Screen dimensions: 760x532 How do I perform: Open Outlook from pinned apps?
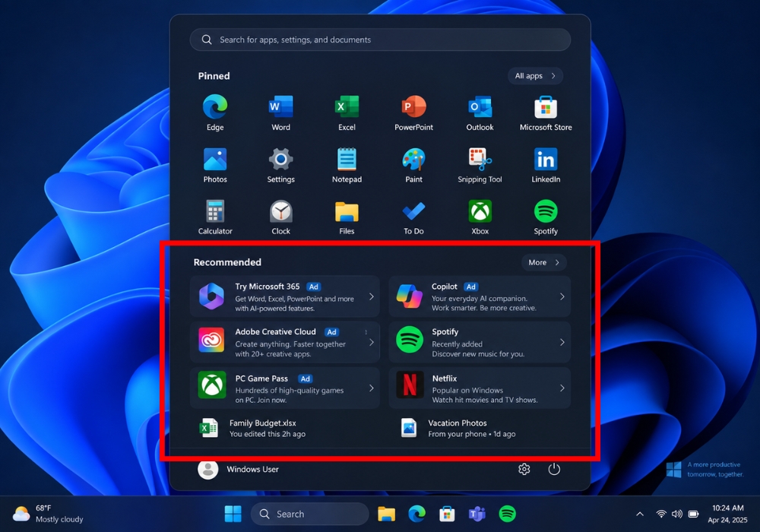(x=480, y=113)
